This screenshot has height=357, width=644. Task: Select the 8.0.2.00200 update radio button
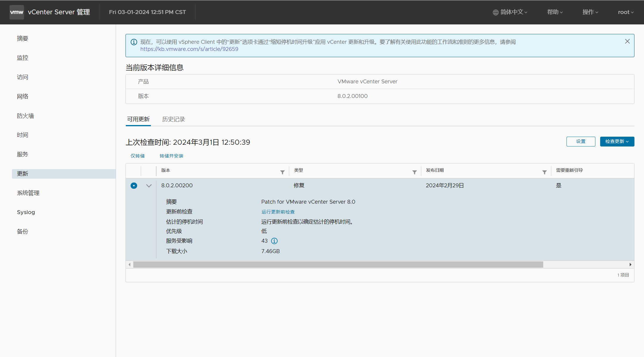(134, 185)
